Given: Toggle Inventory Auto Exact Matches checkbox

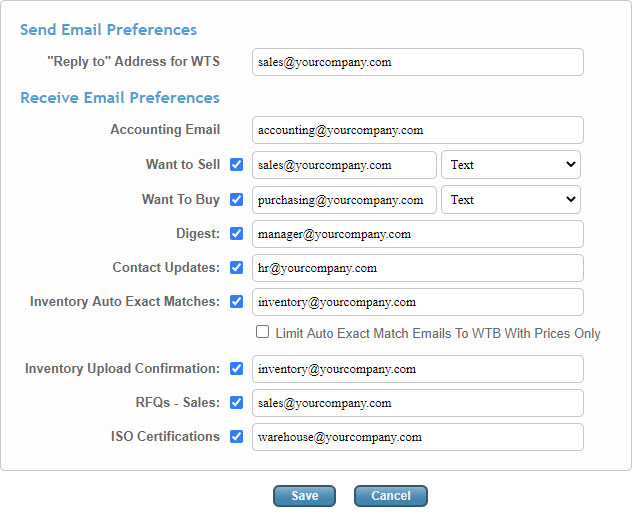Looking at the screenshot, I should [x=237, y=301].
